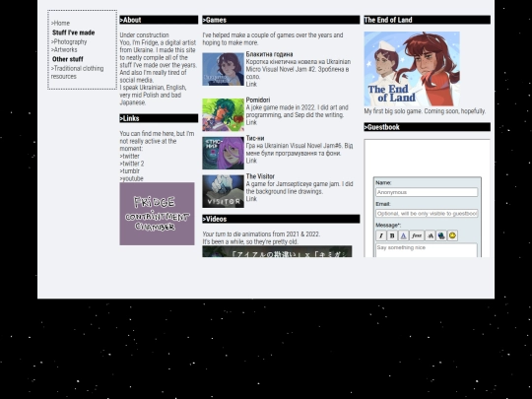Click the Блакитна година game thumbnail

pyautogui.click(x=224, y=69)
